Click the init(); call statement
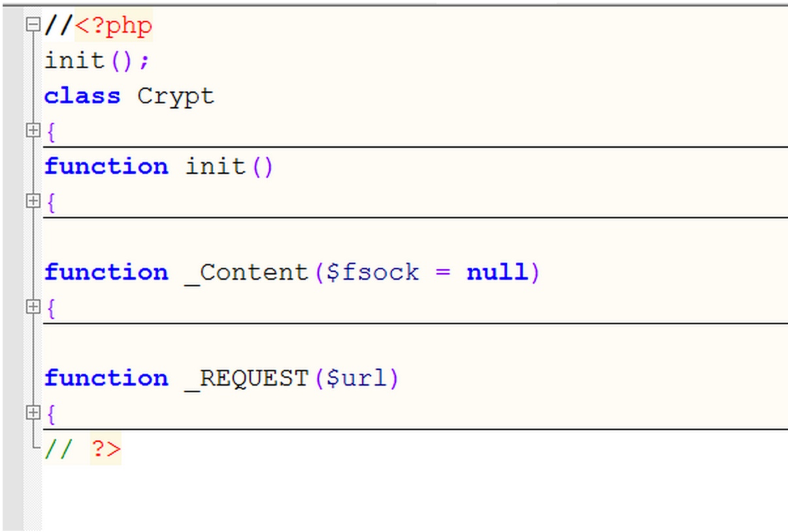Screen dimensions: 788x532 pos(97,61)
